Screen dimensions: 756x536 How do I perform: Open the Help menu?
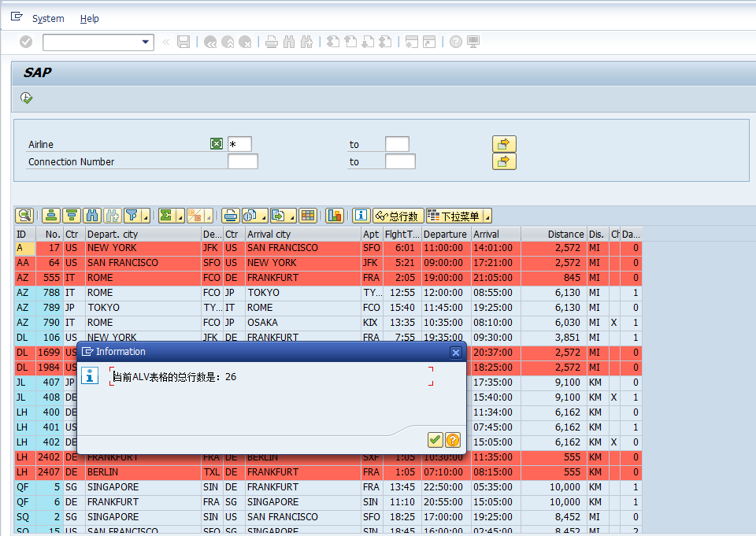tap(89, 18)
